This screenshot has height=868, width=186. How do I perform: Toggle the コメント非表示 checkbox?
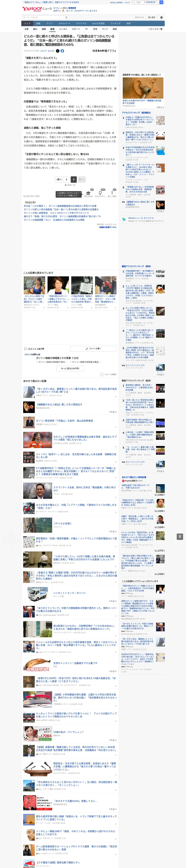(102, 374)
